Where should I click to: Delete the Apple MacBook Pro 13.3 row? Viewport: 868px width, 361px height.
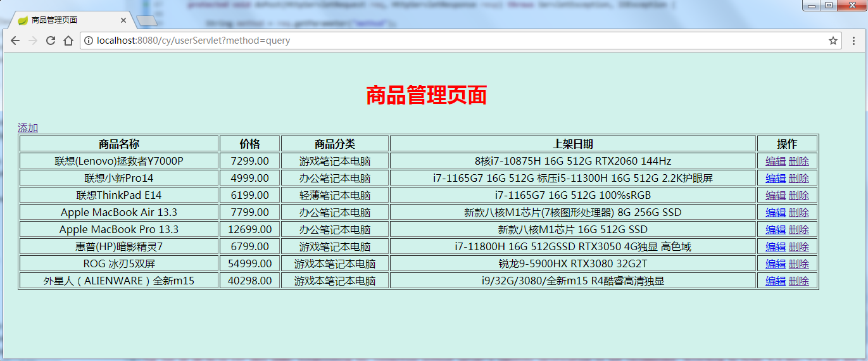[799, 229]
